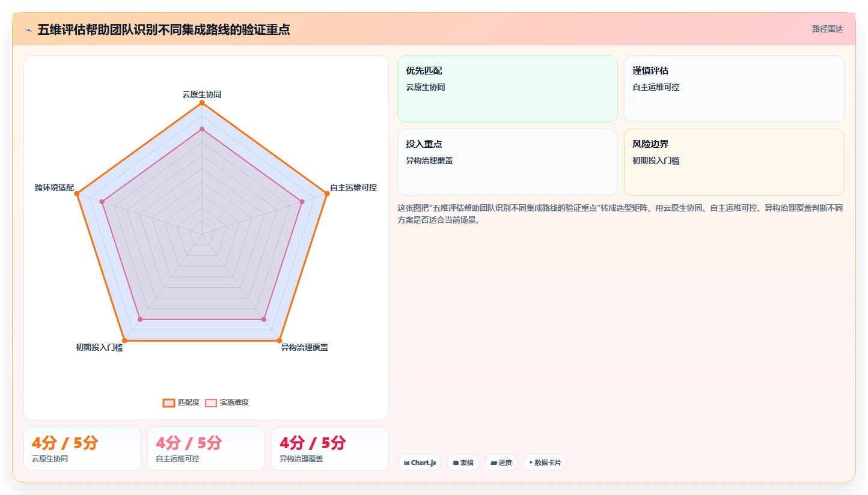The width and height of the screenshot is (868, 495).
Task: Click the header title 五维评估帮助团队识别不同集成路线的验证重点
Action: 164,29
